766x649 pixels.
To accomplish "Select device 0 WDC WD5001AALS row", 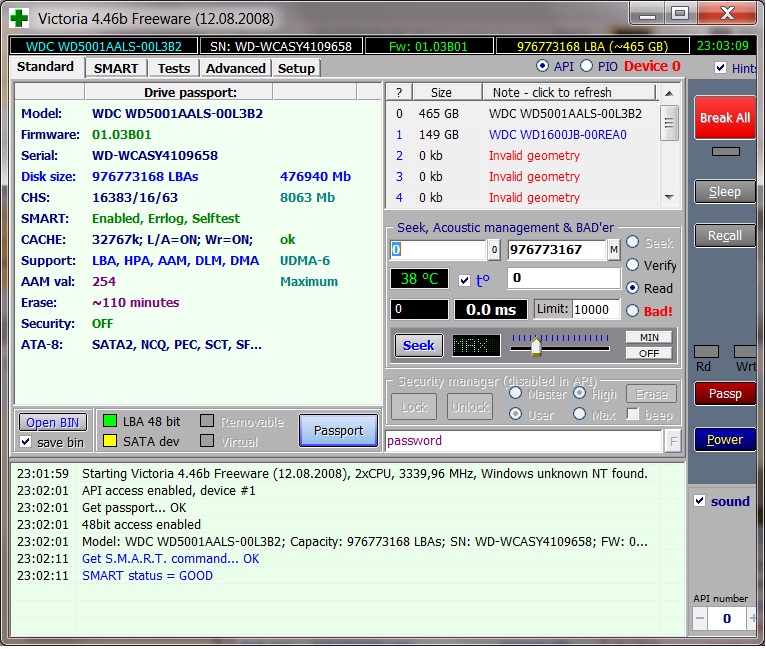I will tap(522, 114).
